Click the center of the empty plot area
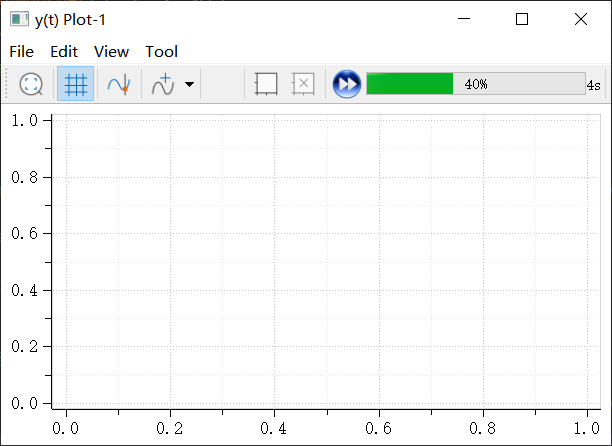Image resolution: width=612 pixels, height=446 pixels. click(326, 260)
